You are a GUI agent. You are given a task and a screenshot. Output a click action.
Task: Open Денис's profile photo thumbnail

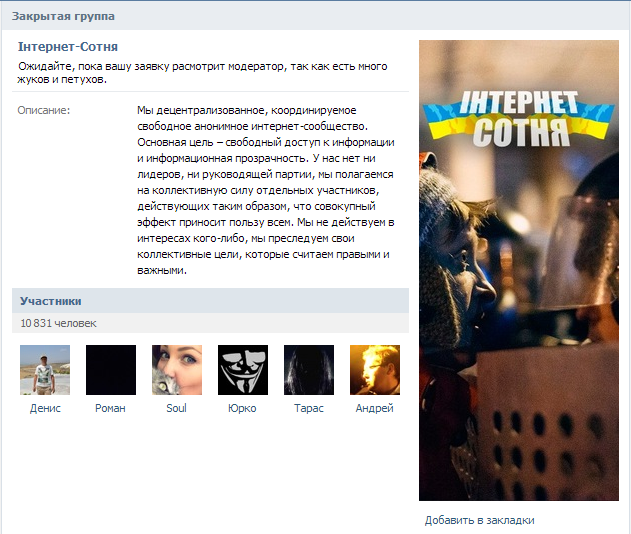[x=45, y=370]
